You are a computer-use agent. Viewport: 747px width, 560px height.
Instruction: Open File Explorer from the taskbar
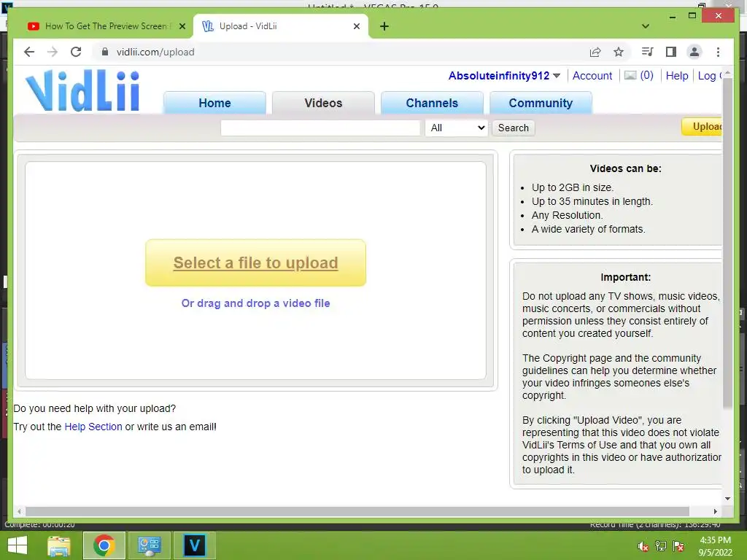point(59,545)
